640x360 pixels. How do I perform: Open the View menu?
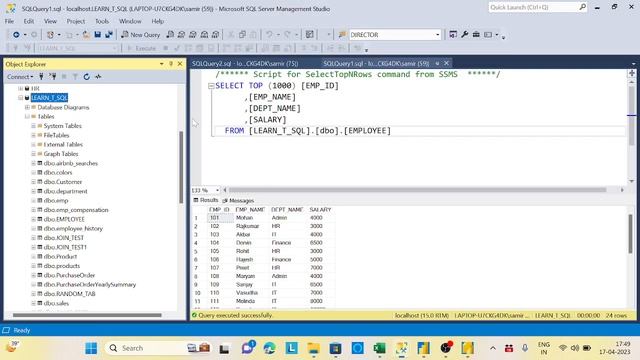point(50,21)
